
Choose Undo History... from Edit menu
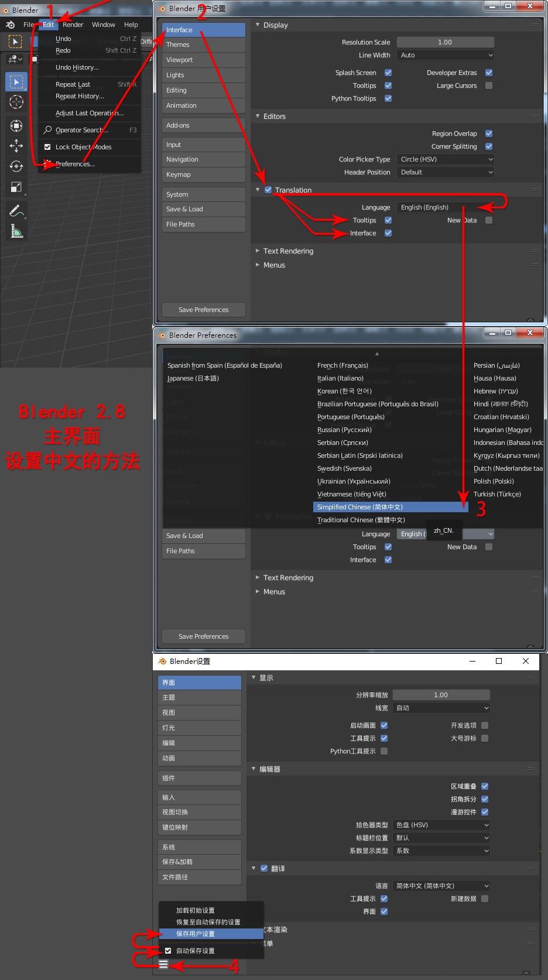[90, 67]
